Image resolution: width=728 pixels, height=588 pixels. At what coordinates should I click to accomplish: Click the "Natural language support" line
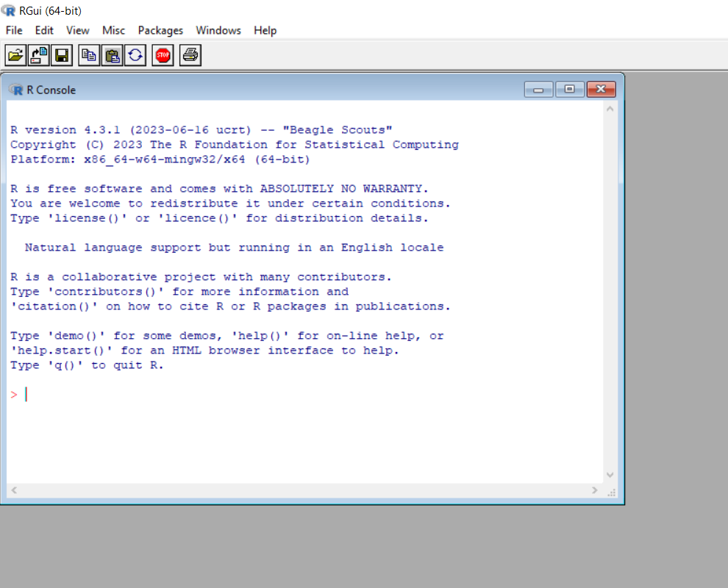coord(235,248)
